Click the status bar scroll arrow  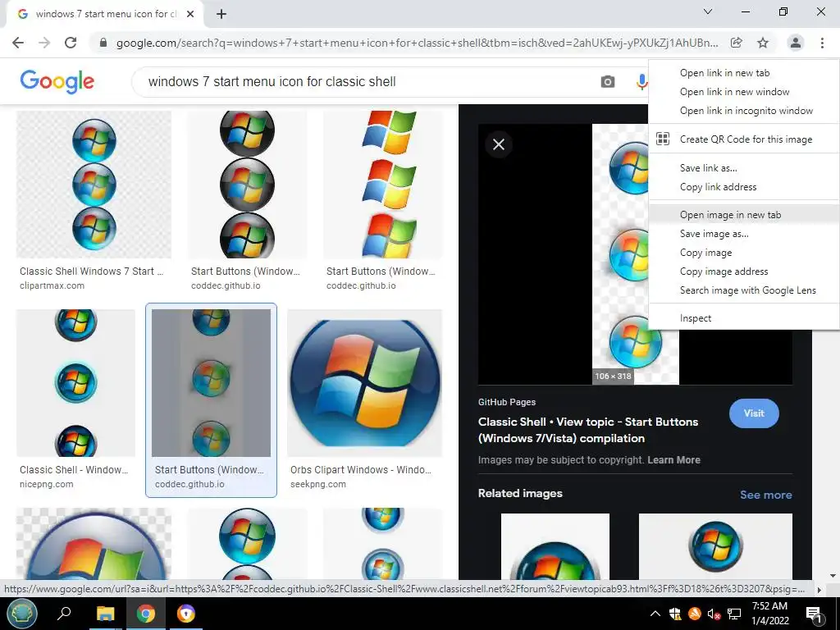click(819, 589)
